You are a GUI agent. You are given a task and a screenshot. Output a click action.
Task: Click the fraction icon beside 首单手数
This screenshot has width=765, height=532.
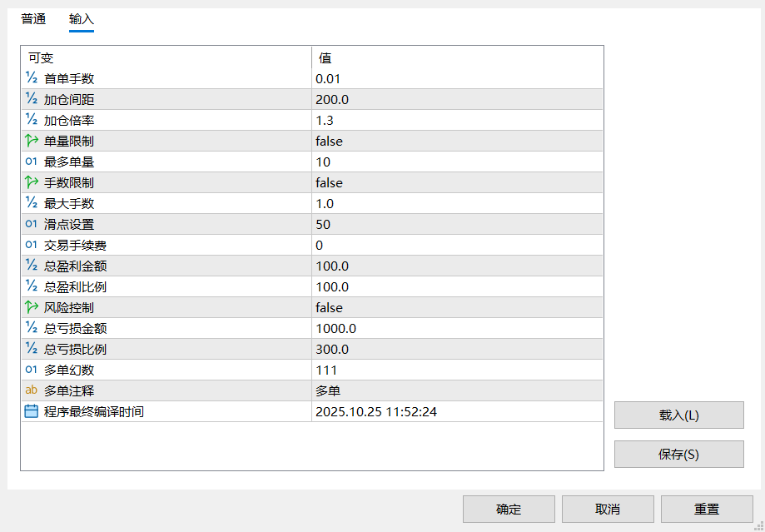click(31, 78)
